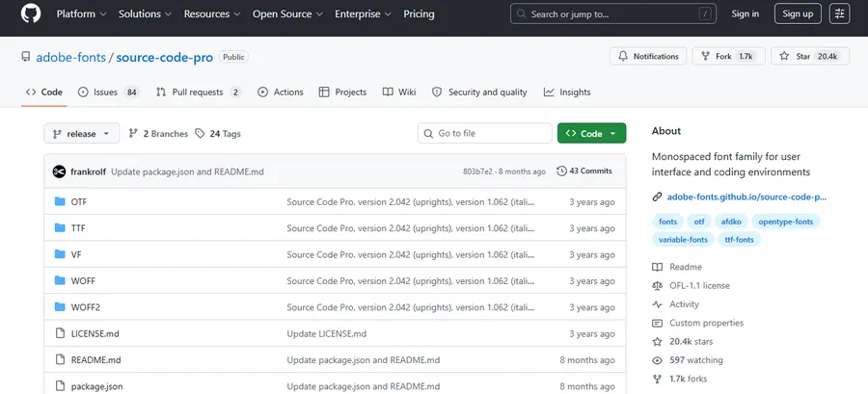Click the variable-fonts topic tag
Screen dimensions: 868x394
point(683,240)
